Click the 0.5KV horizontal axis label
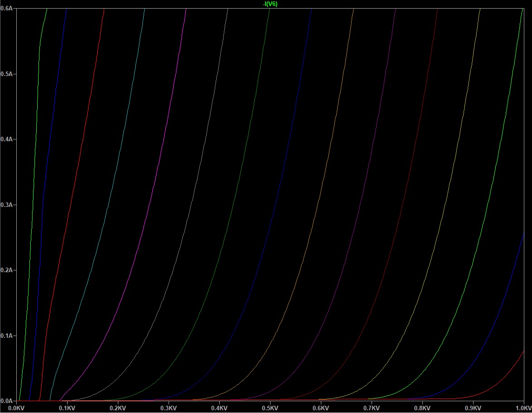This screenshot has width=532, height=413. pos(270,408)
